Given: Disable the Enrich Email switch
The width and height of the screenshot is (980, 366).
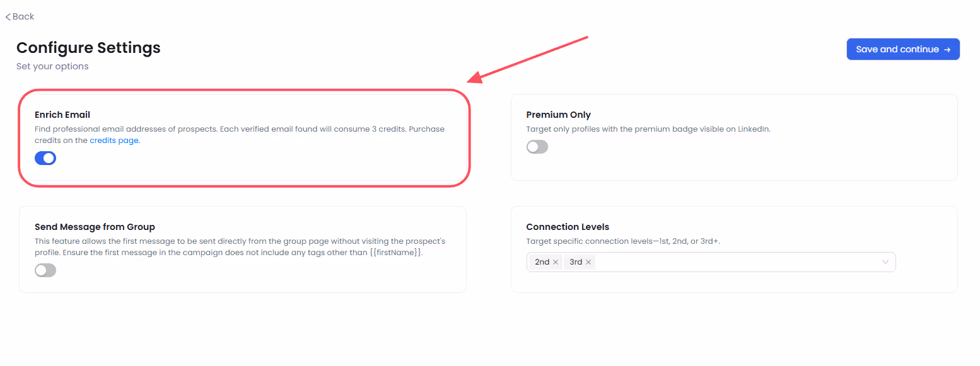Looking at the screenshot, I should pyautogui.click(x=45, y=158).
